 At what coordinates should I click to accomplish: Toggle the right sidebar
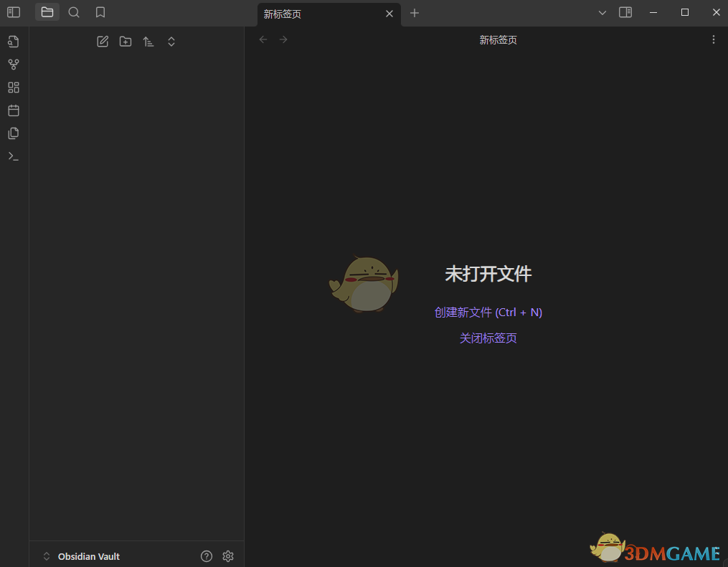(625, 12)
